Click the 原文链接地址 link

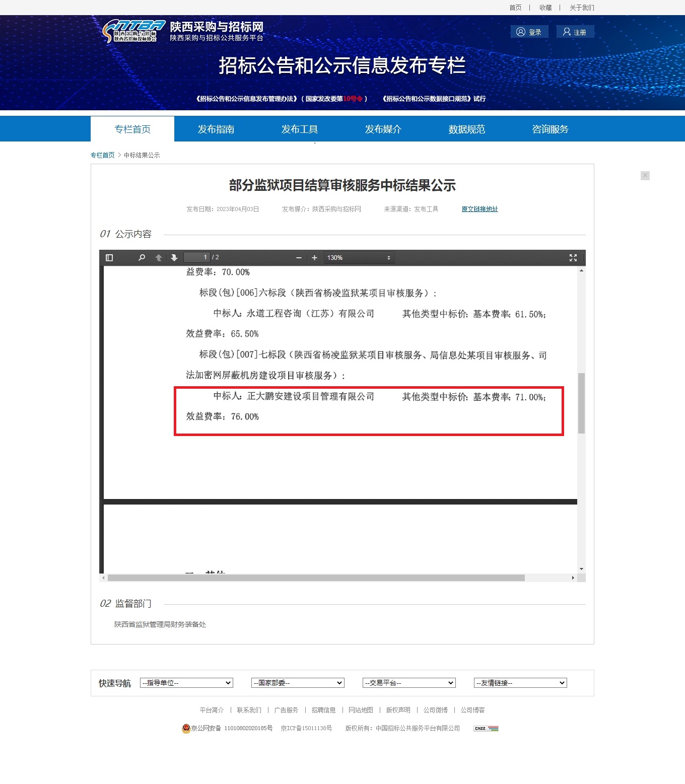pyautogui.click(x=479, y=209)
